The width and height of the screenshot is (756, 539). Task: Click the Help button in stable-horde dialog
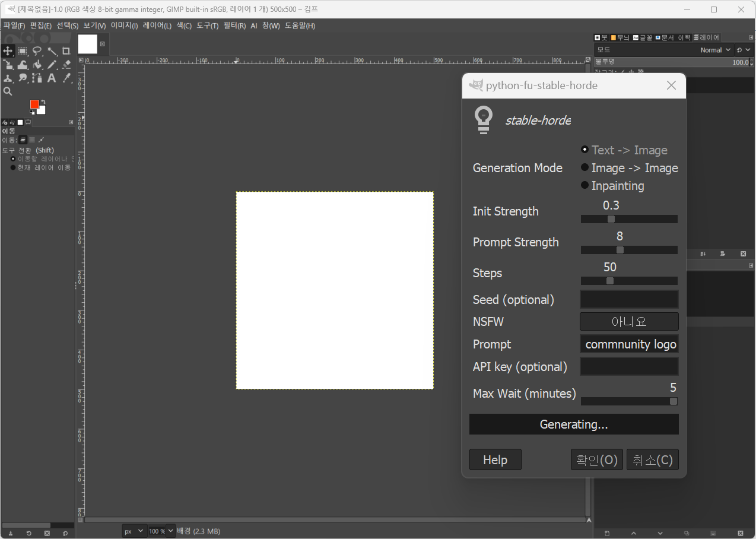495,460
